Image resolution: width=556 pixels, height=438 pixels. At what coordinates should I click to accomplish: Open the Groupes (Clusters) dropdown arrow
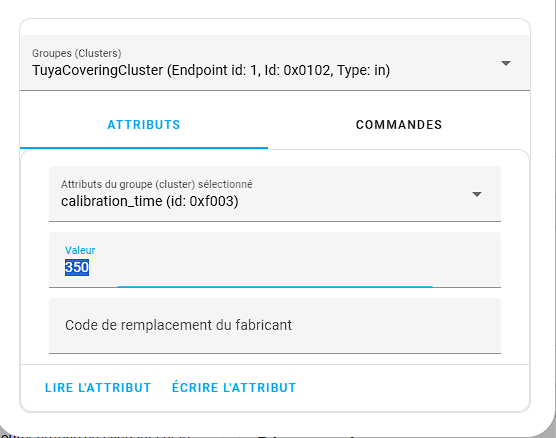pos(506,63)
